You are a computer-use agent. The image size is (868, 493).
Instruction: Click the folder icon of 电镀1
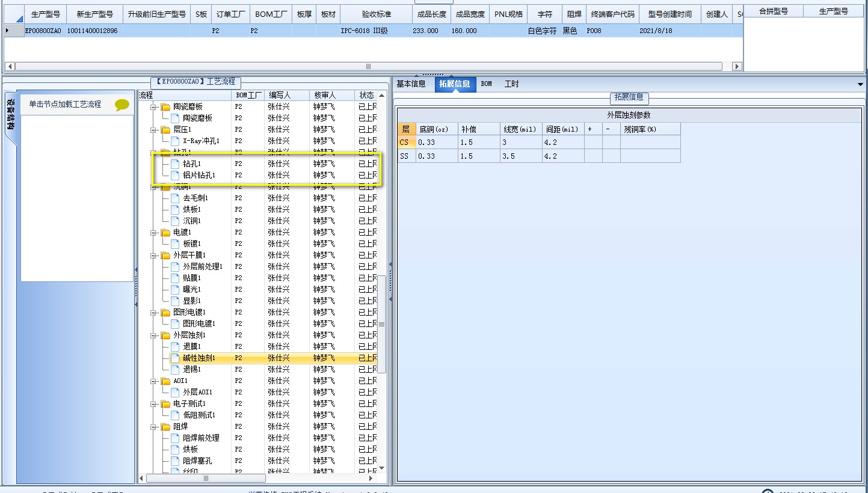pyautogui.click(x=165, y=232)
